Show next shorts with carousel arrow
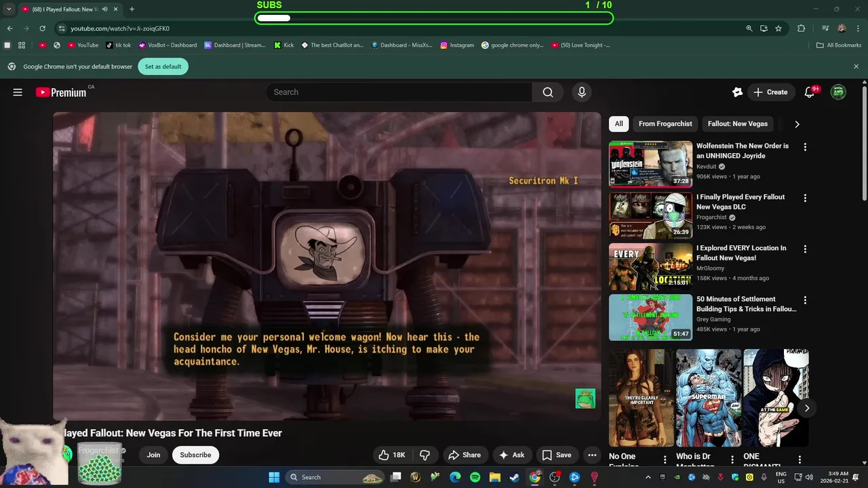The width and height of the screenshot is (868, 488). (807, 408)
